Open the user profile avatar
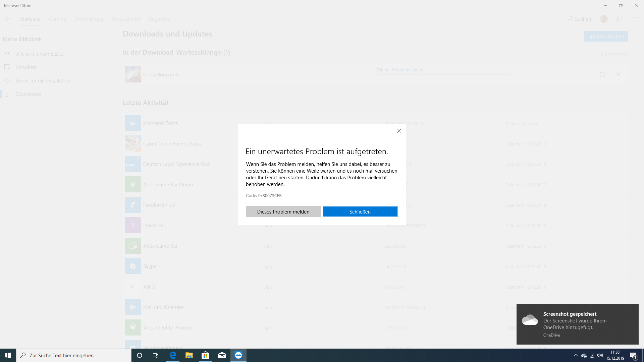This screenshot has width=644, height=362. tap(604, 19)
